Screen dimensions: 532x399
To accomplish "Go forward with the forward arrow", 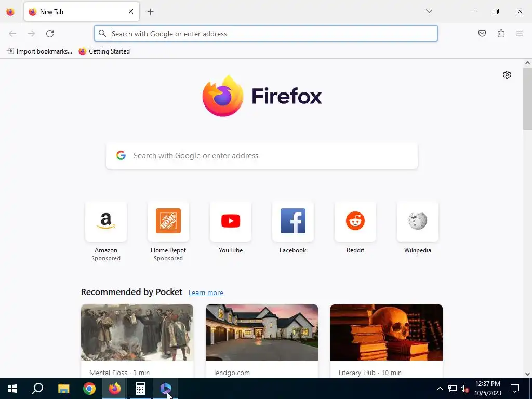I will (31, 34).
